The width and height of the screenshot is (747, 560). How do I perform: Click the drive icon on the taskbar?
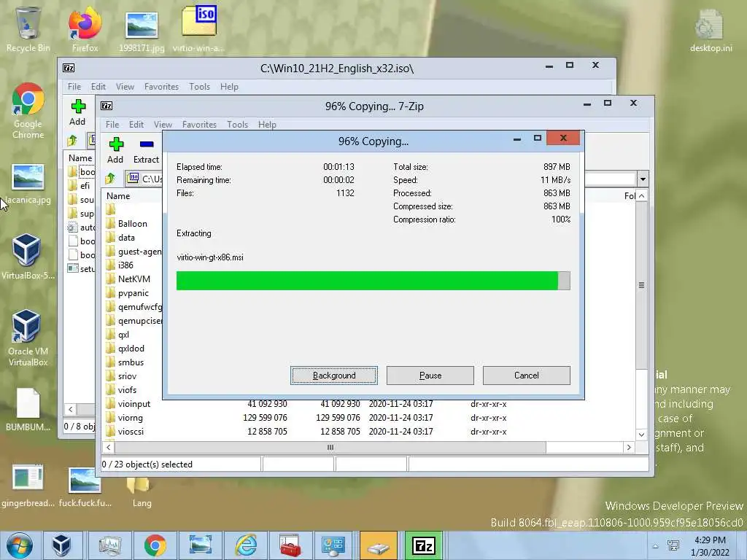pyautogui.click(x=379, y=545)
